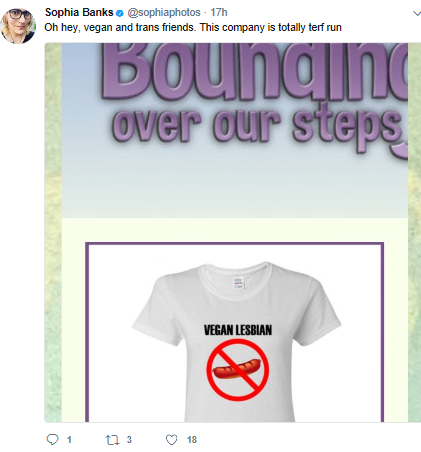
Task: Open the Sophia Banks display name link
Action: pos(79,12)
